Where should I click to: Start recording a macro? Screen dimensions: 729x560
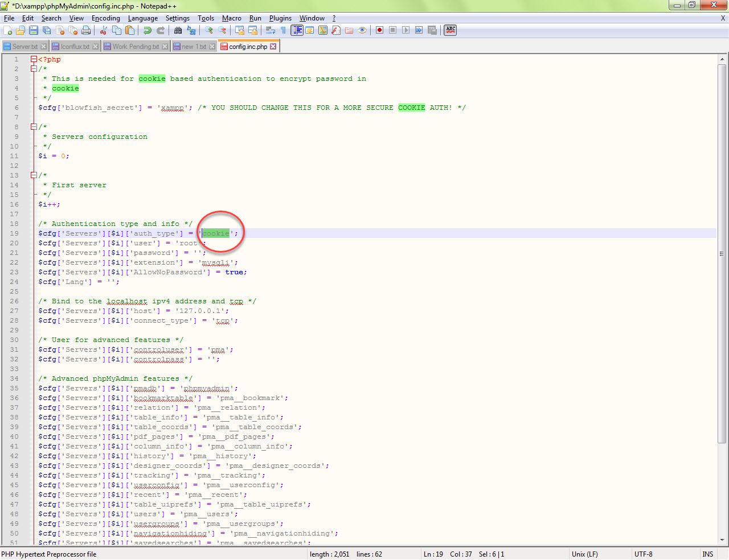click(x=380, y=30)
